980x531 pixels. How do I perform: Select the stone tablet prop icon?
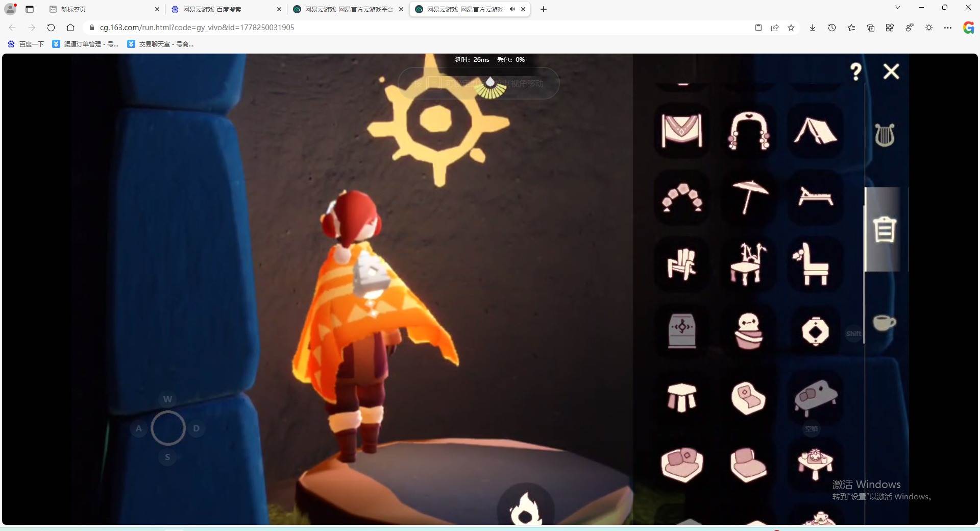point(682,331)
